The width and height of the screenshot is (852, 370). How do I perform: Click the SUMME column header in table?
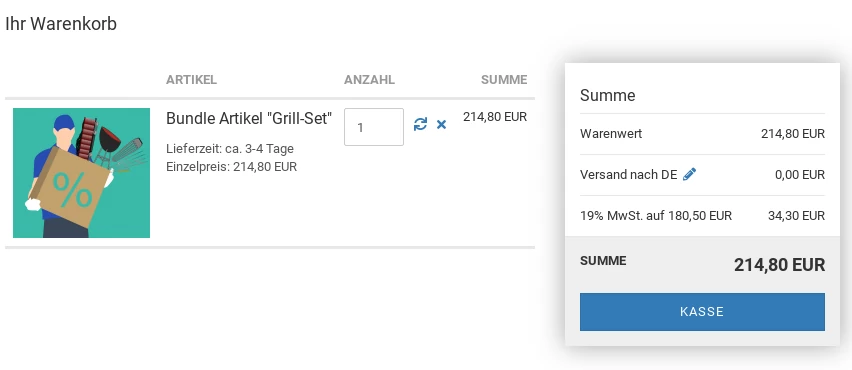(504, 80)
